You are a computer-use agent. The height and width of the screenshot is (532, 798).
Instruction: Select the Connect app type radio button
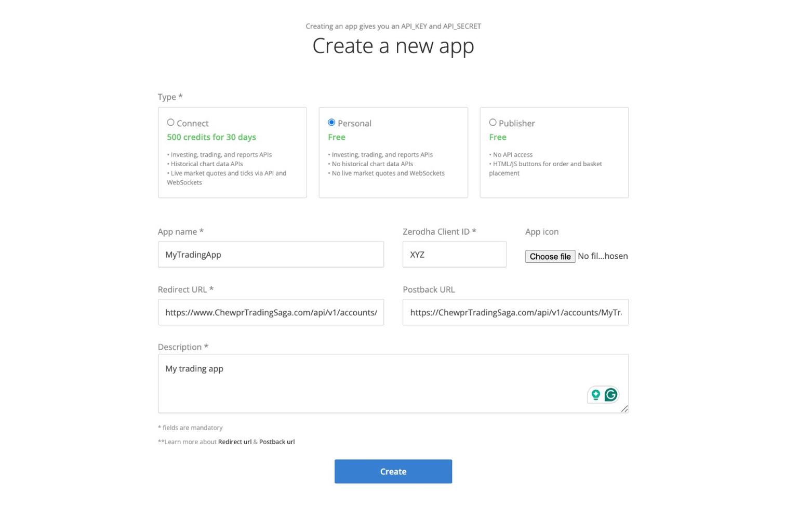(x=170, y=123)
